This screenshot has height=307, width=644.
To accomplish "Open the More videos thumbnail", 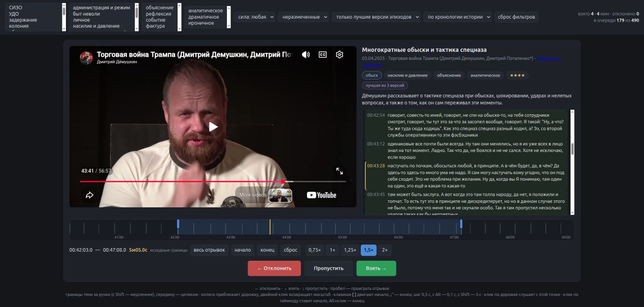I will (x=280, y=195).
